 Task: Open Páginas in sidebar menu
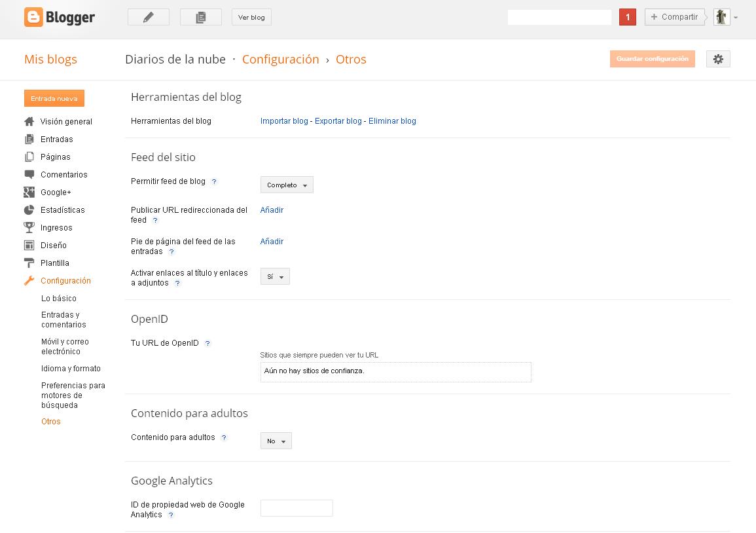coord(56,156)
